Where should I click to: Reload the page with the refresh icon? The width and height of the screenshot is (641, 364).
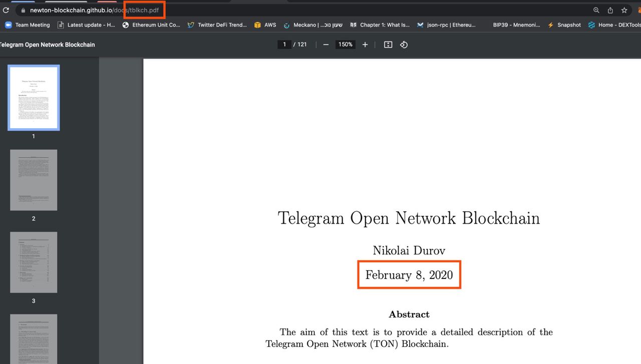click(x=6, y=10)
